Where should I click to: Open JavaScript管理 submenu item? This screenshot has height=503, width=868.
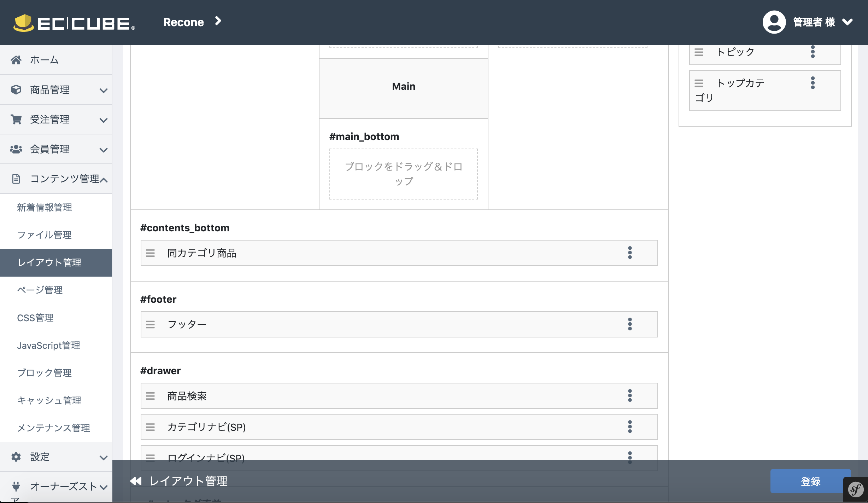[x=49, y=345]
